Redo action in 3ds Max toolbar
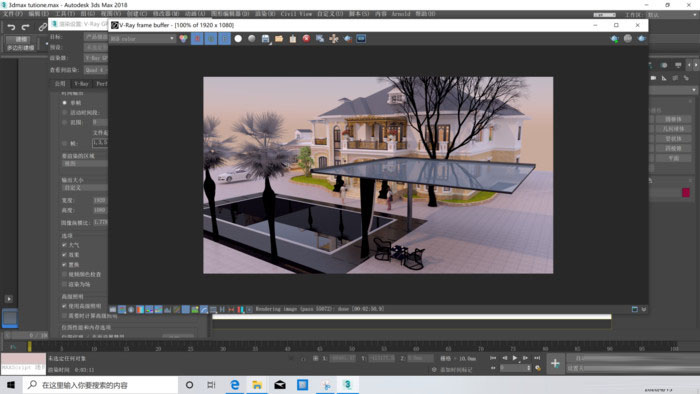700x394 pixels. click(x=25, y=27)
